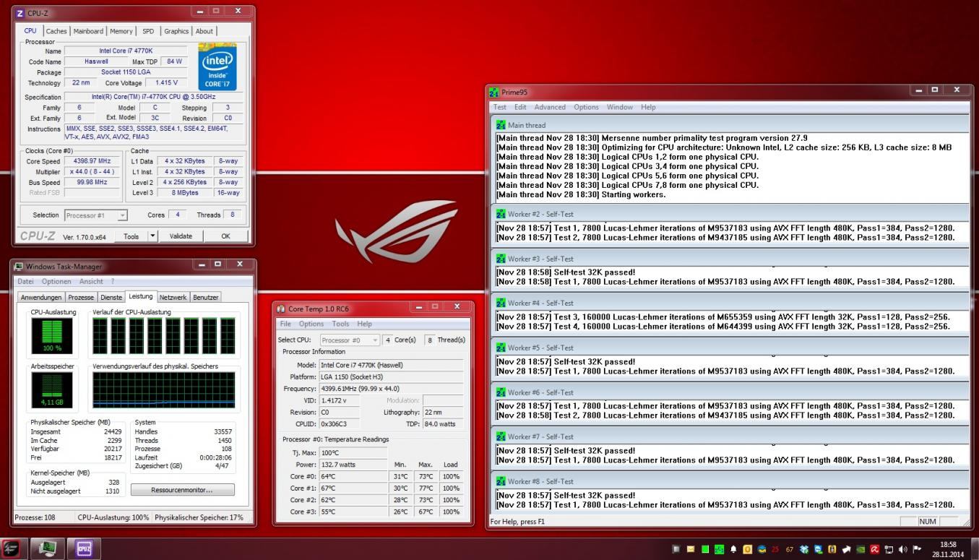
Task: Switch to CPU-Z Caches tab
Action: 56,31
